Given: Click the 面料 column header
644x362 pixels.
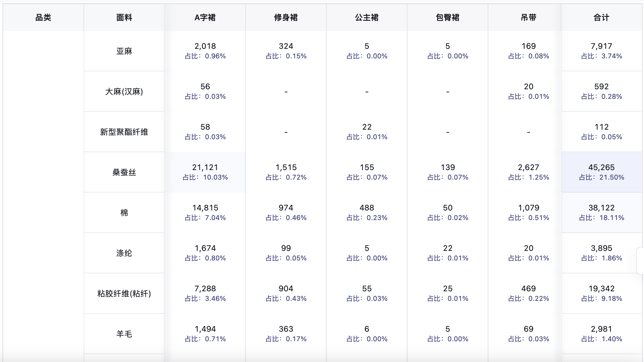Looking at the screenshot, I should 124,17.
